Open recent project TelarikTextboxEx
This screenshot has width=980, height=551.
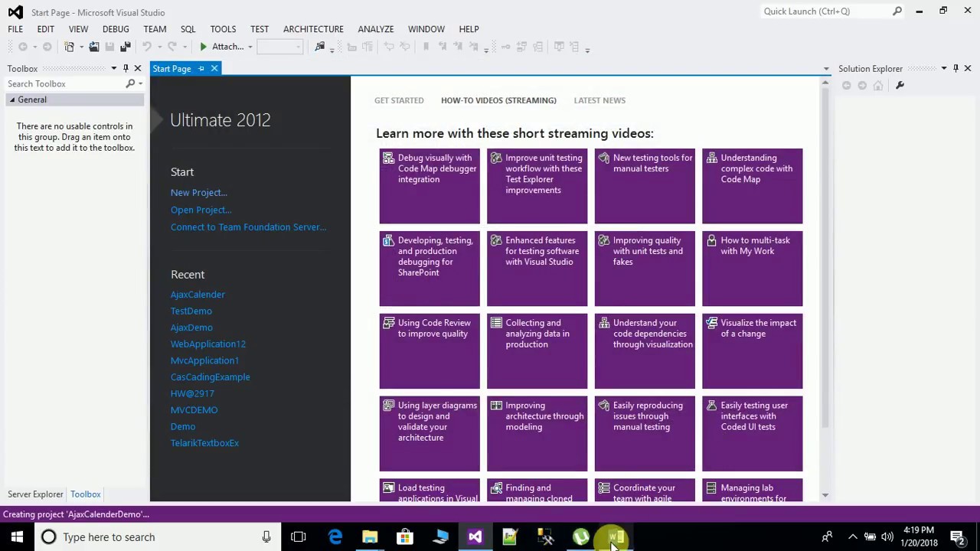[x=204, y=443]
